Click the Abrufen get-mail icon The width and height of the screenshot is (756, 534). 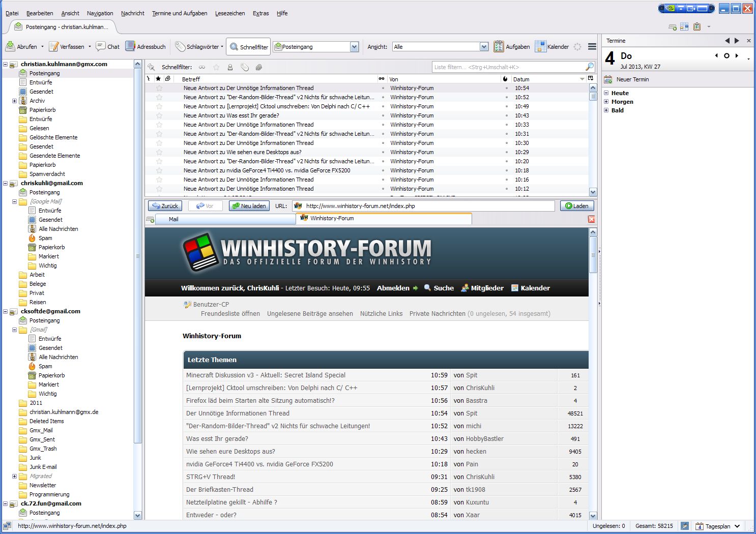pyautogui.click(x=10, y=47)
